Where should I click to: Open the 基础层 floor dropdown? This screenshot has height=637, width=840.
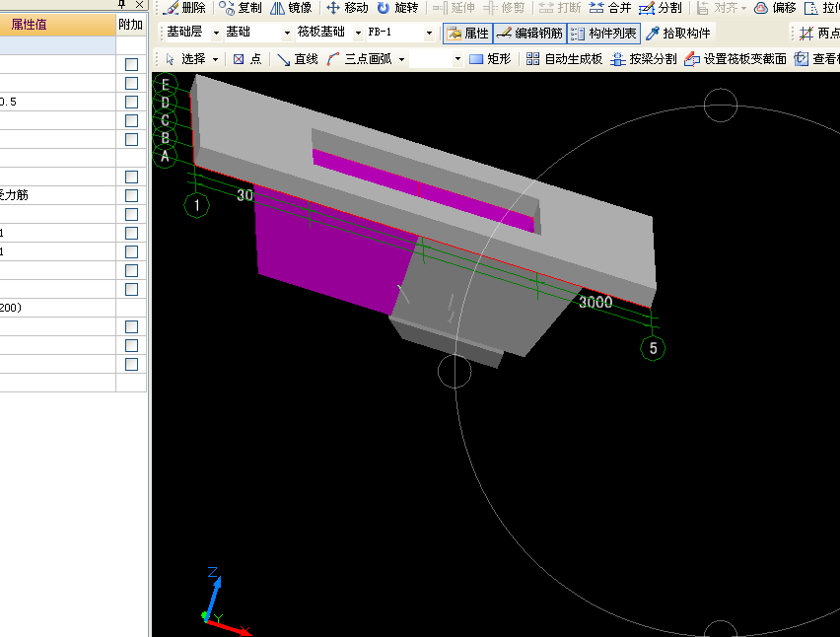coord(216,34)
